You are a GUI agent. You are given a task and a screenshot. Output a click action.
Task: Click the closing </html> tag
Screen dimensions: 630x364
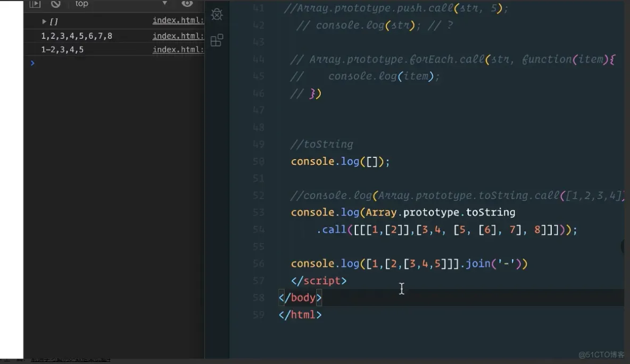click(300, 315)
